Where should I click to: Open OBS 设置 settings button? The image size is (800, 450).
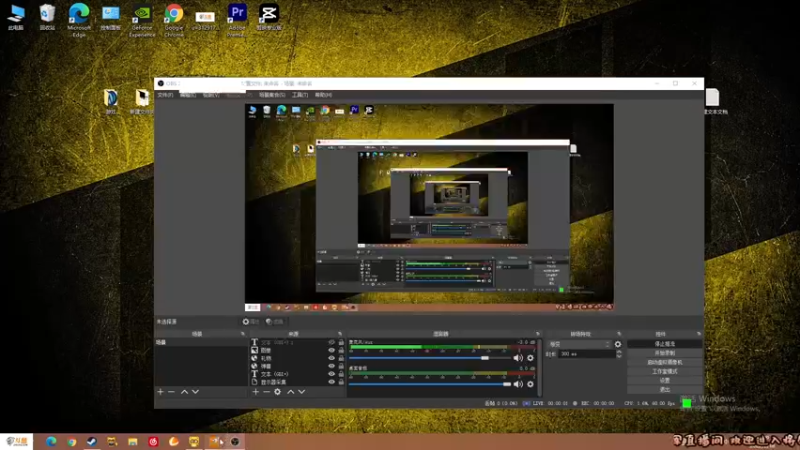[x=665, y=381]
